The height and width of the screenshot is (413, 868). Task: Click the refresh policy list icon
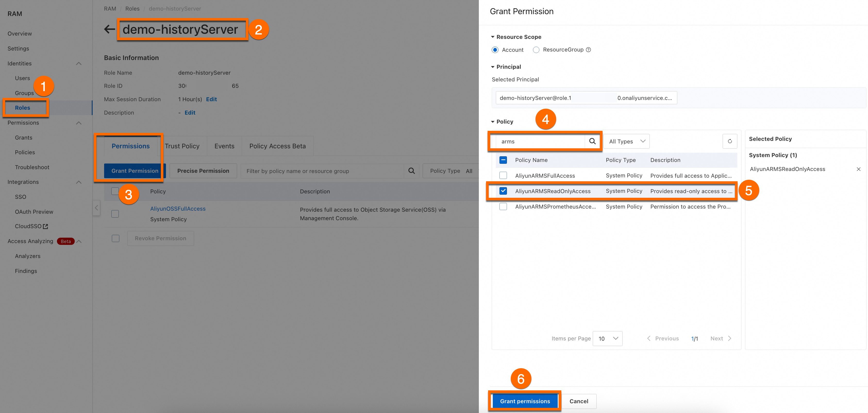730,141
